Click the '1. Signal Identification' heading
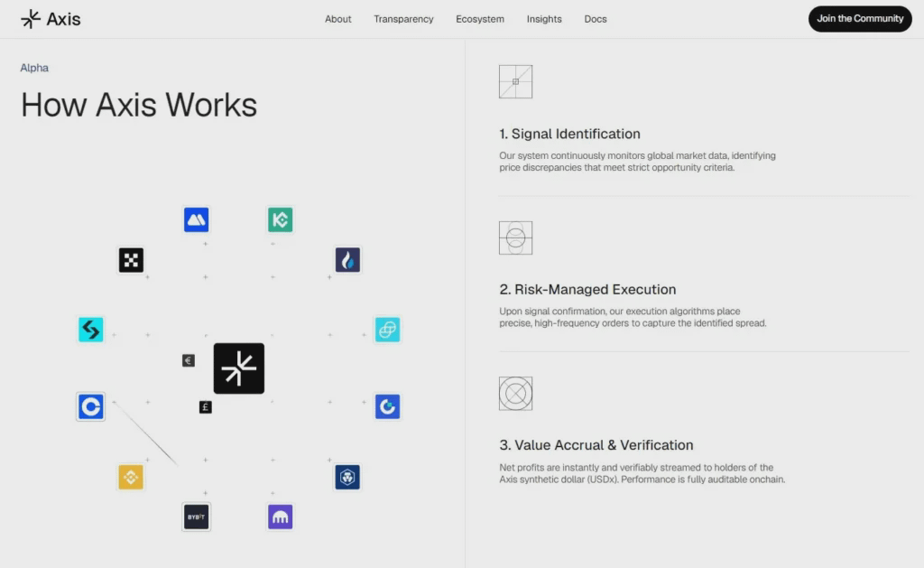Image resolution: width=924 pixels, height=568 pixels. pos(570,134)
